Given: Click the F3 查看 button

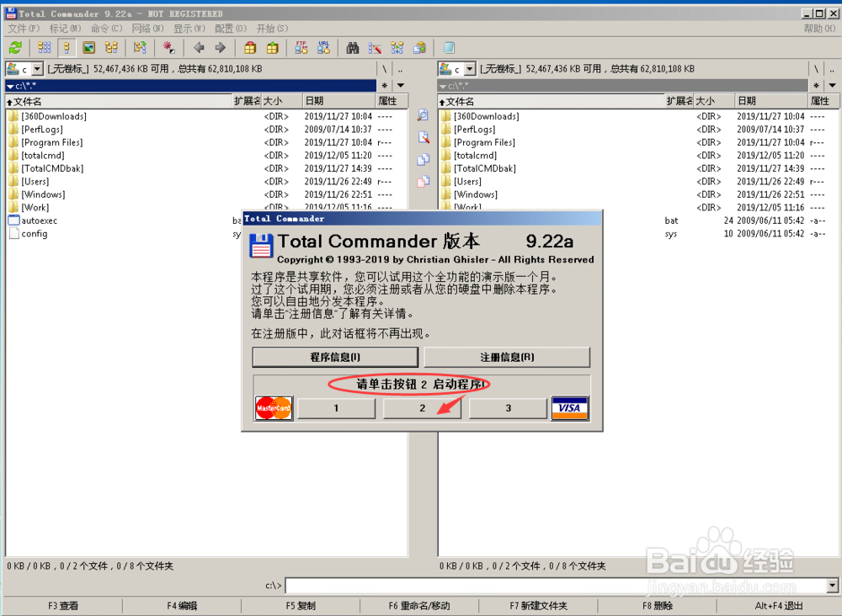Looking at the screenshot, I should 63,606.
